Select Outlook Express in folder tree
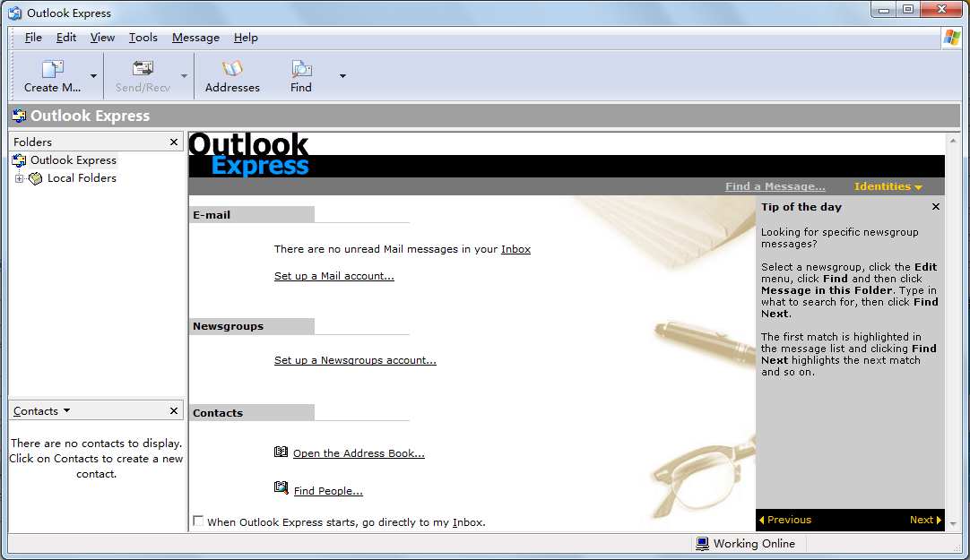The height and width of the screenshot is (560, 970). point(74,160)
